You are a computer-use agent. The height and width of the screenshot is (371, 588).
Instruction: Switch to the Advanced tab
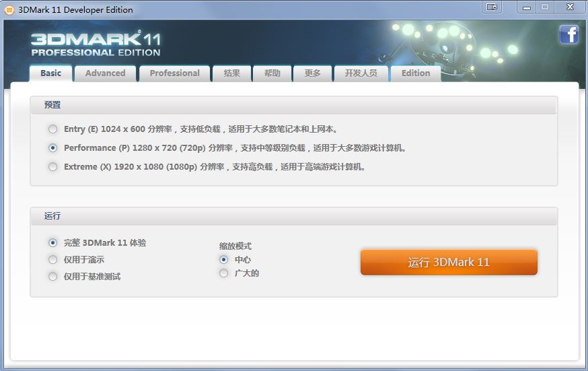pyautogui.click(x=105, y=73)
